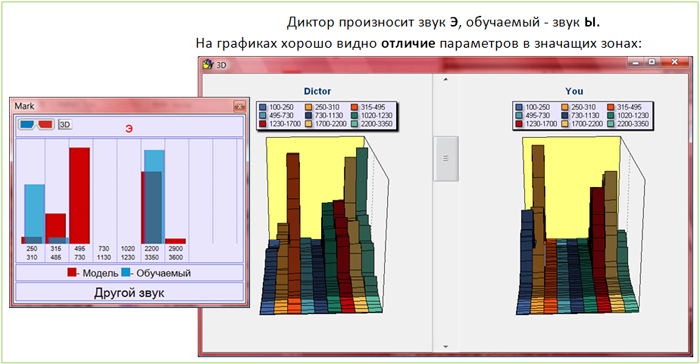Image resolution: width=700 pixels, height=364 pixels.
Task: Click You legend swatch for 1020-1230
Action: [611, 115]
